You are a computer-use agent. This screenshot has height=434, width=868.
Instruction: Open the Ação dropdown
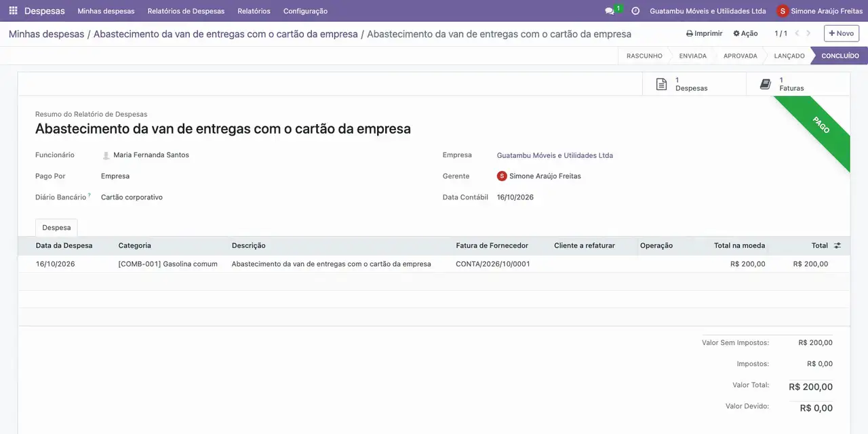(745, 33)
